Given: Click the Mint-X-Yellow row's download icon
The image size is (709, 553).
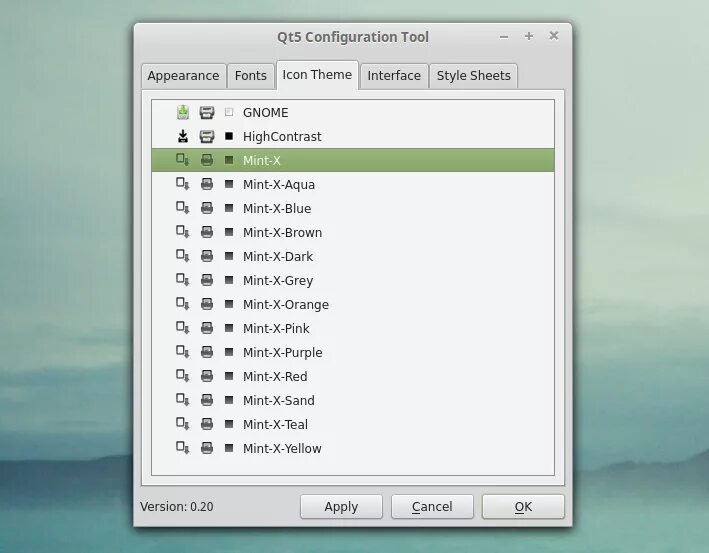Looking at the screenshot, I should (x=183, y=448).
